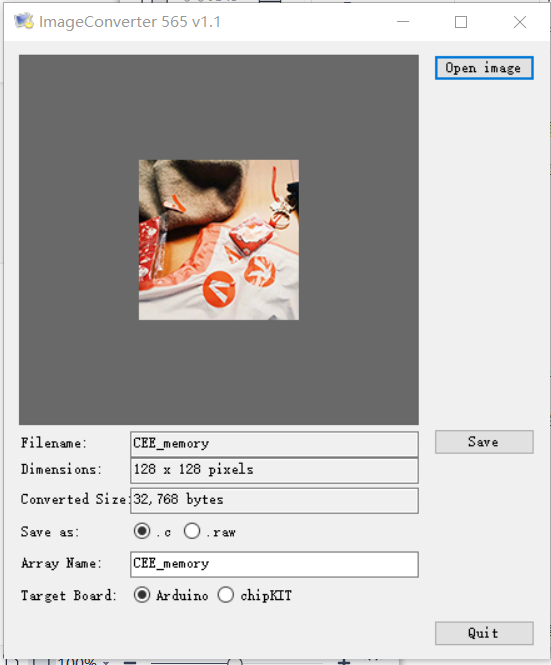The height and width of the screenshot is (665, 551).
Task: Click the zoom slider handle at the bottom
Action: pyautogui.click(x=235, y=662)
